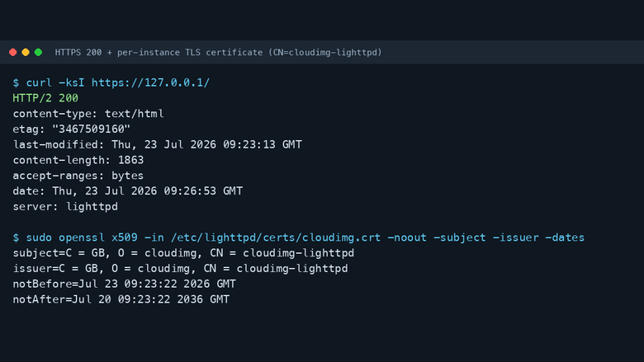Click the red close window dot

(12, 52)
